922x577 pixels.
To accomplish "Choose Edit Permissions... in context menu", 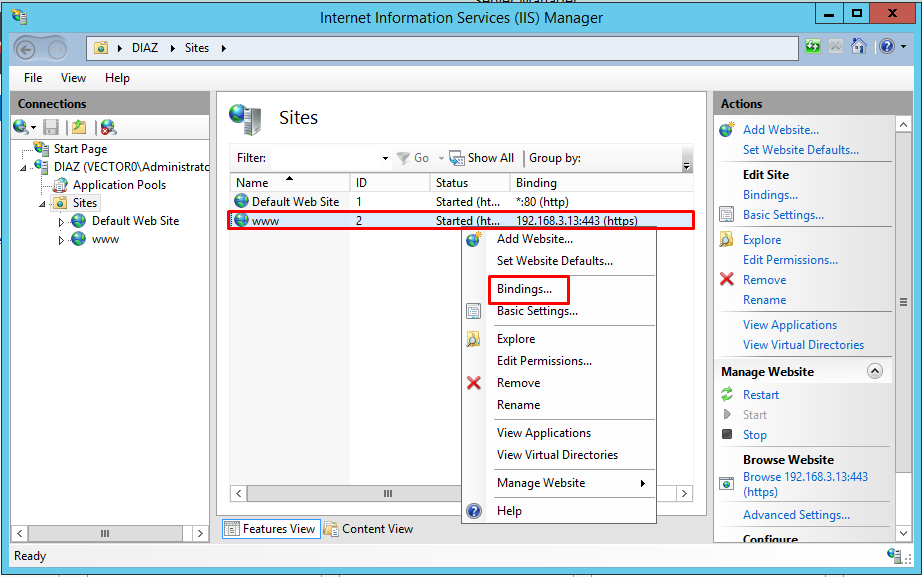I will coord(544,361).
